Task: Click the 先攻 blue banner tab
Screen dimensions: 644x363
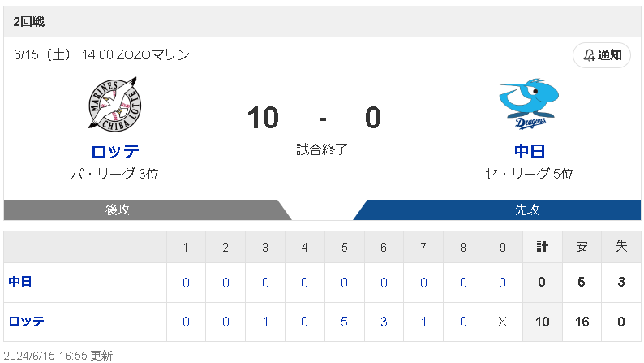Action: (527, 210)
